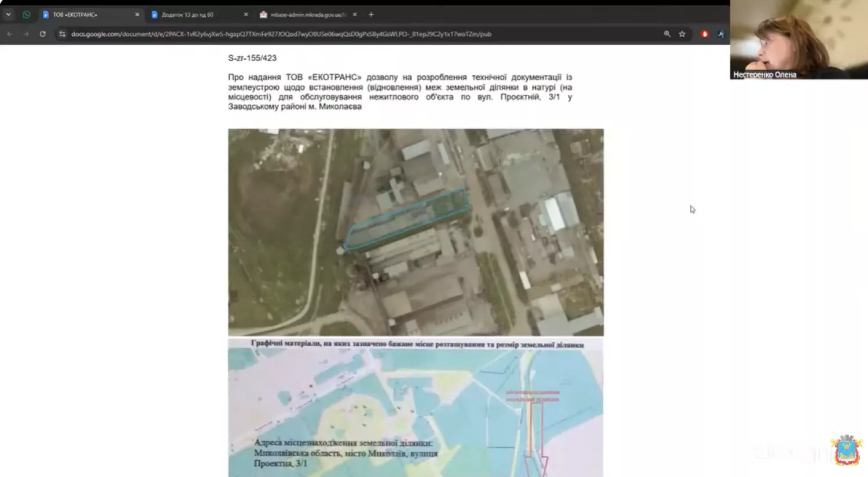Click the cadastral map image below

(415, 413)
